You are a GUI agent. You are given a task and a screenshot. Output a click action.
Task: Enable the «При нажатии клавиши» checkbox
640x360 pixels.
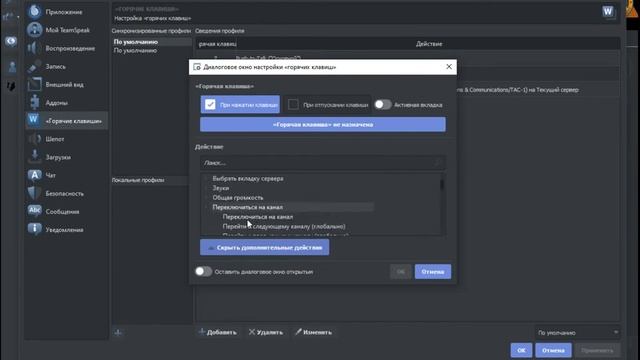[x=210, y=104]
